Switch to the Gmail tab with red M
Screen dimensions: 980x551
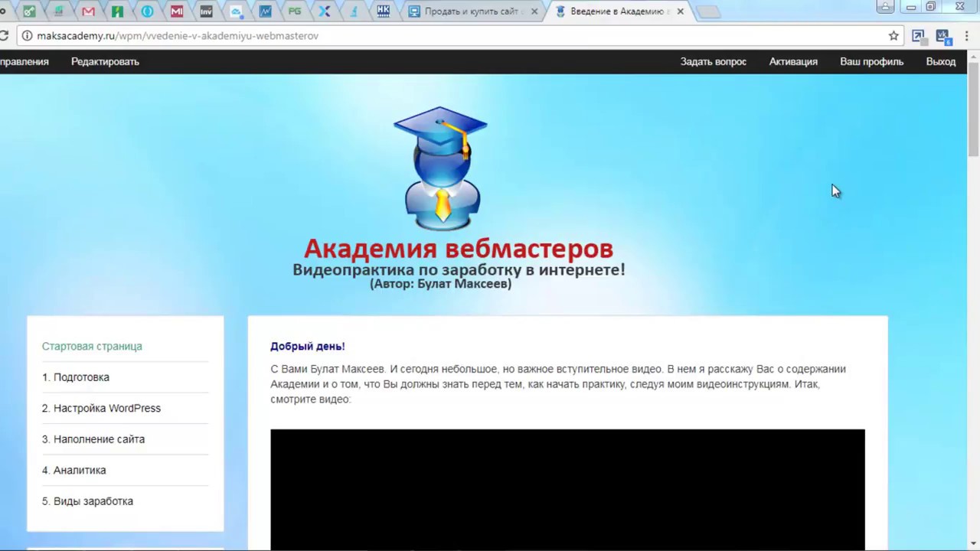point(88,11)
